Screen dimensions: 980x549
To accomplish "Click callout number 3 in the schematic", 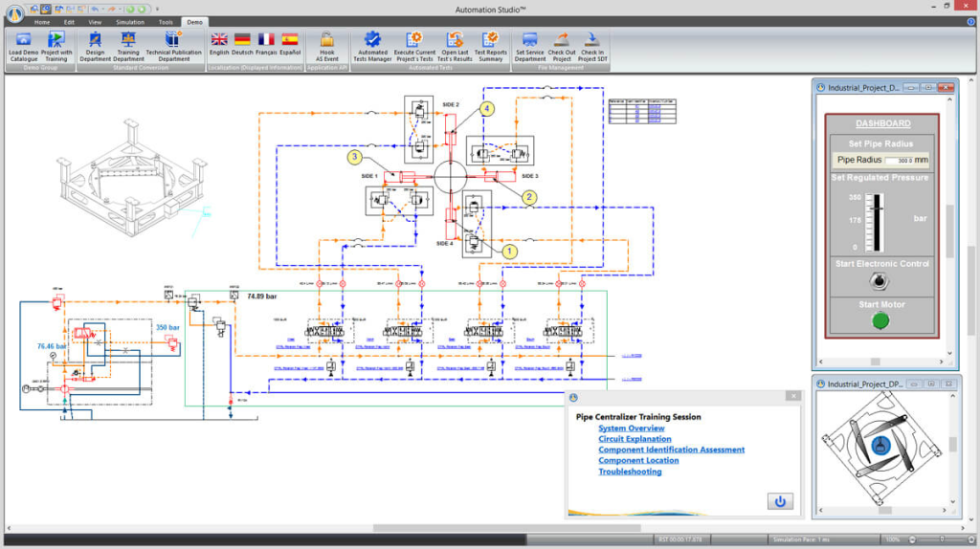I will point(355,157).
